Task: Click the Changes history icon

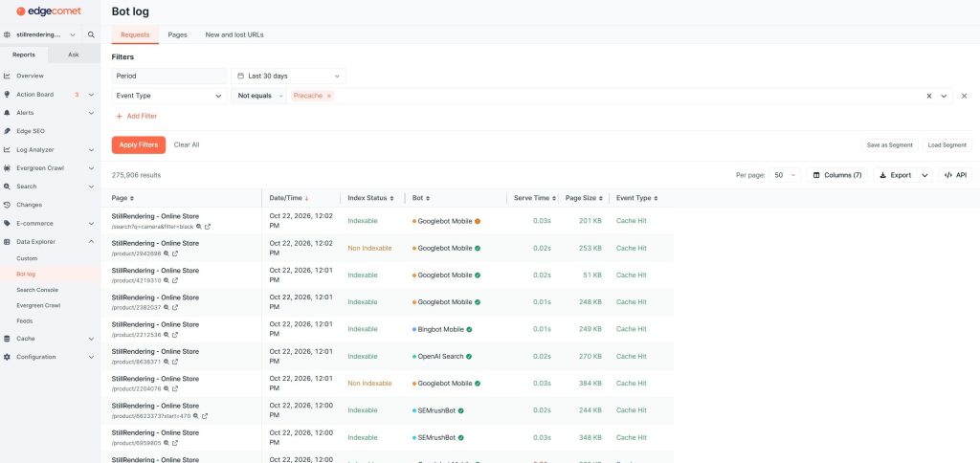Action: [7, 205]
